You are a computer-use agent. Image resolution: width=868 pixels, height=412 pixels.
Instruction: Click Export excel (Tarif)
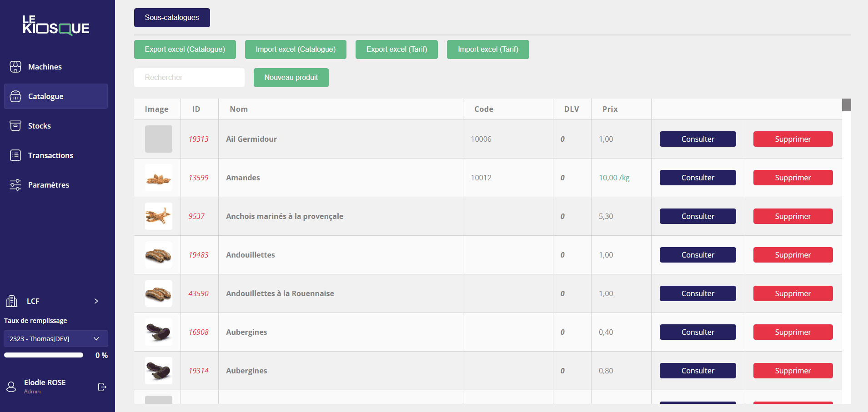pyautogui.click(x=396, y=50)
